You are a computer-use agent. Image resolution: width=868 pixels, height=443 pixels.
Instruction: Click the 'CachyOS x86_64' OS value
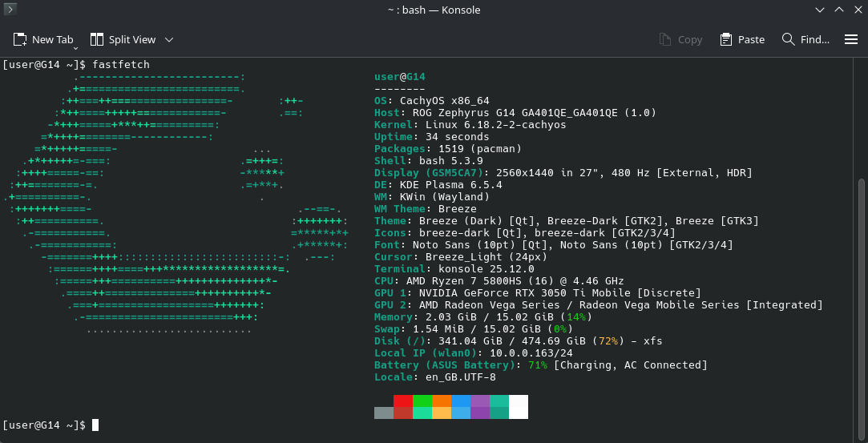coord(445,101)
